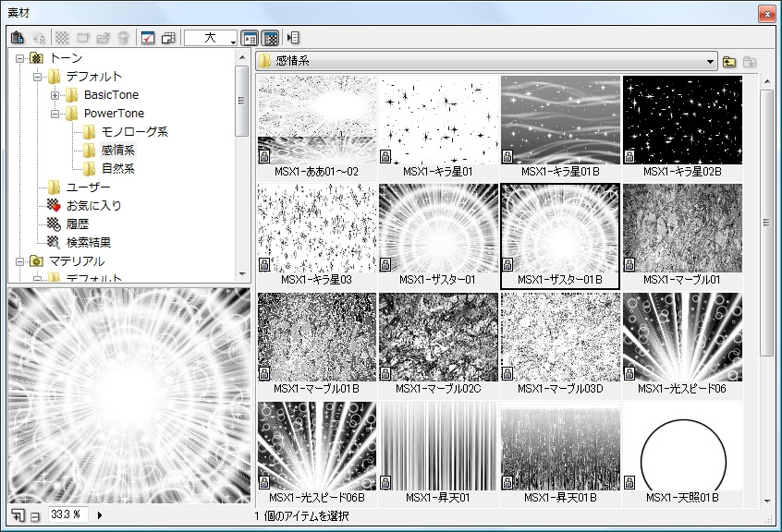
Task: Select the ユーザー folder
Action: 88,187
